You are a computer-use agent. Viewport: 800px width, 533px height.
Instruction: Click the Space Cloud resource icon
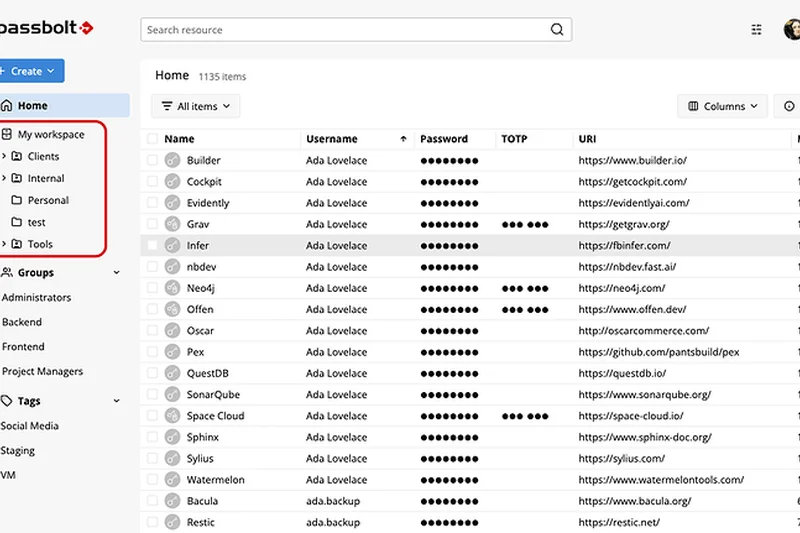coord(172,416)
